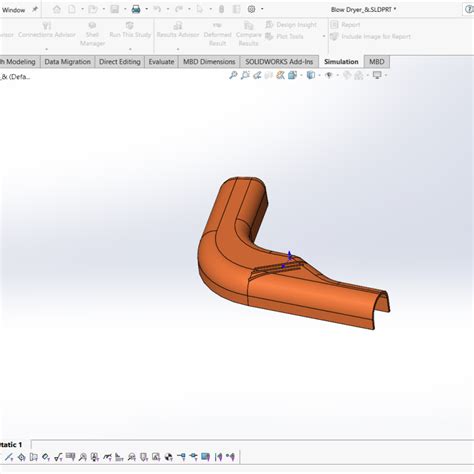
Task: Click Hide/Show Items eye icon
Action: (x=329, y=75)
